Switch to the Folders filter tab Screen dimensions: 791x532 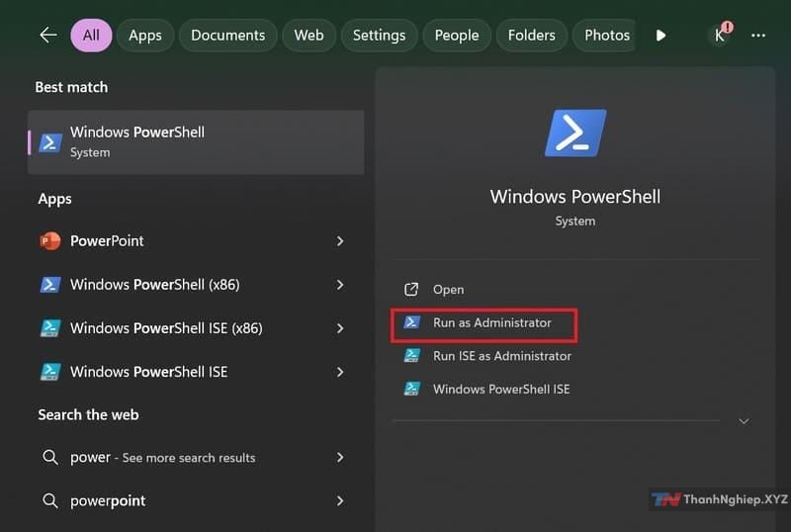[x=531, y=36]
